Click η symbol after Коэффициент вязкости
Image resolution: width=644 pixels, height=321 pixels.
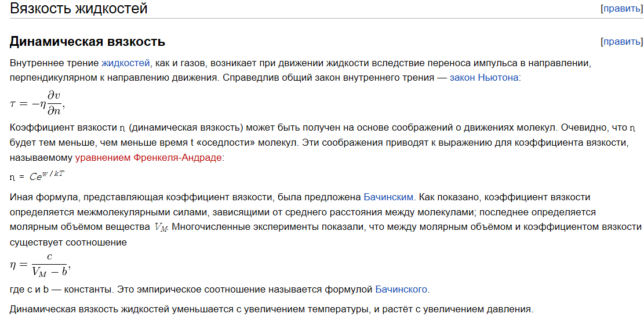(x=122, y=128)
